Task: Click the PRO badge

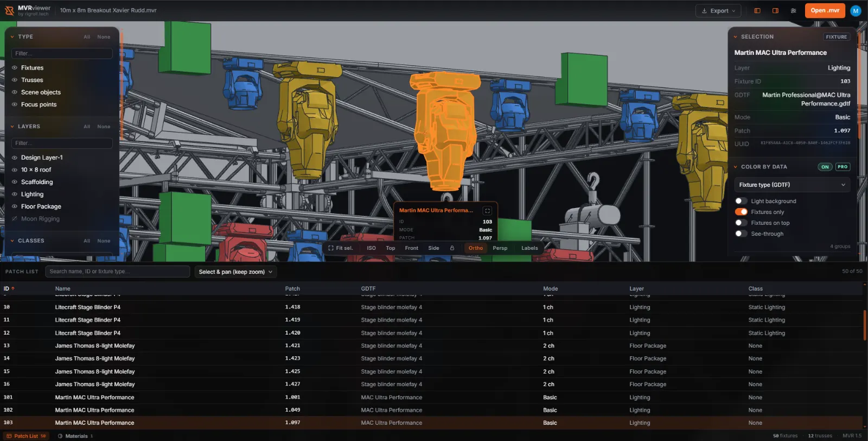Action: coord(843,167)
